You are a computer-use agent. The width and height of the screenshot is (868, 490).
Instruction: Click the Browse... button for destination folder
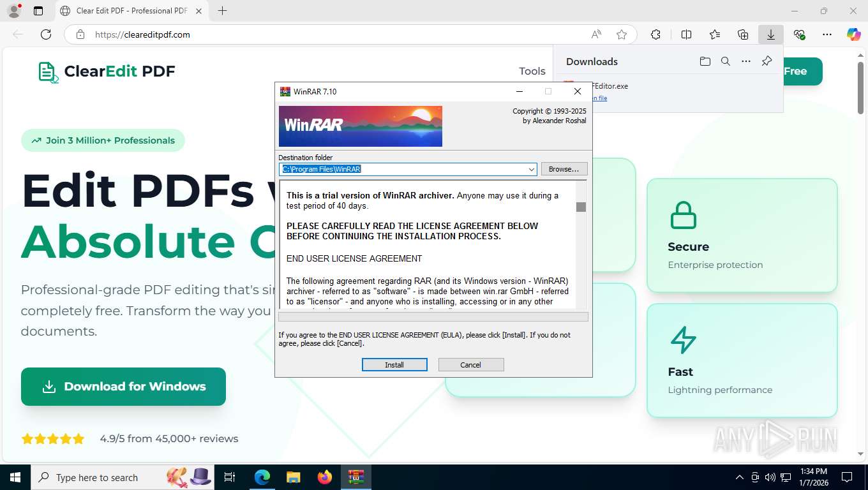pos(564,169)
